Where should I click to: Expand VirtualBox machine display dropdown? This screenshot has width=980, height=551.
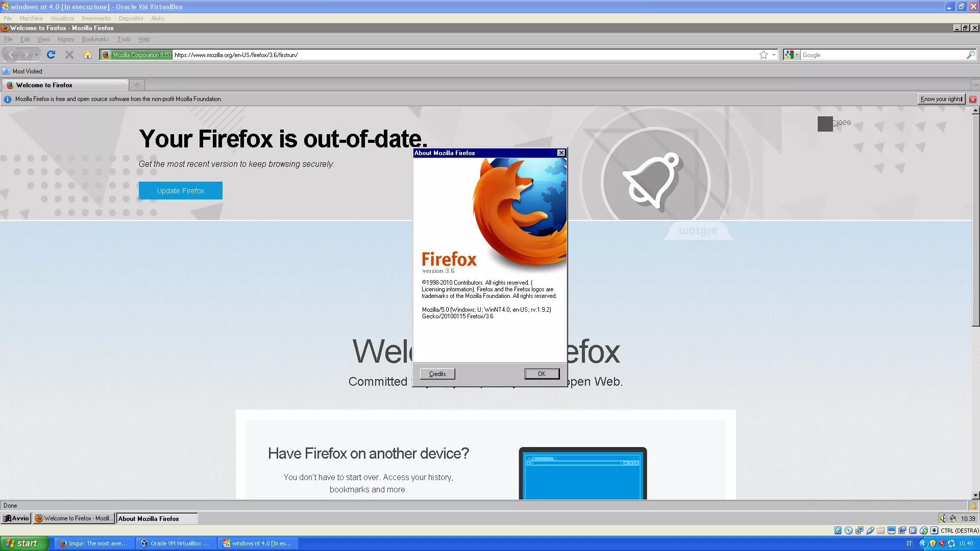62,18
